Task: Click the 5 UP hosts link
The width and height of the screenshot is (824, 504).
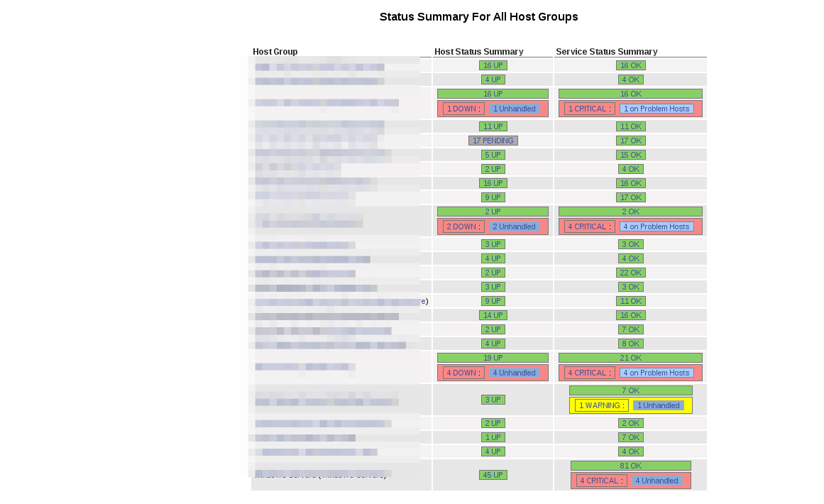Action: [493, 155]
